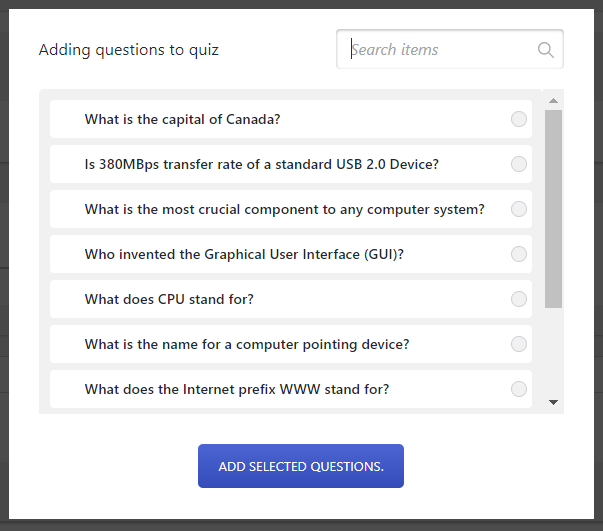Click the 'Internet prefix WWW' question text

click(237, 389)
